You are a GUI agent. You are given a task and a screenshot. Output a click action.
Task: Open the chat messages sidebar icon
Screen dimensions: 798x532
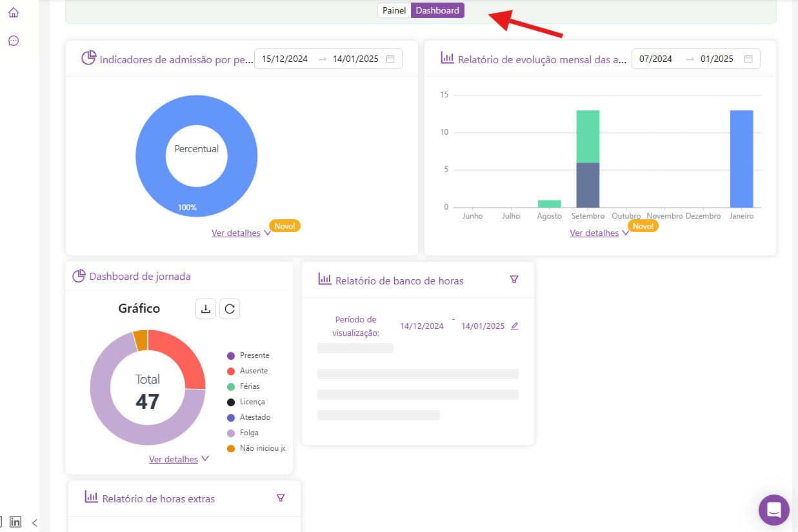14,41
